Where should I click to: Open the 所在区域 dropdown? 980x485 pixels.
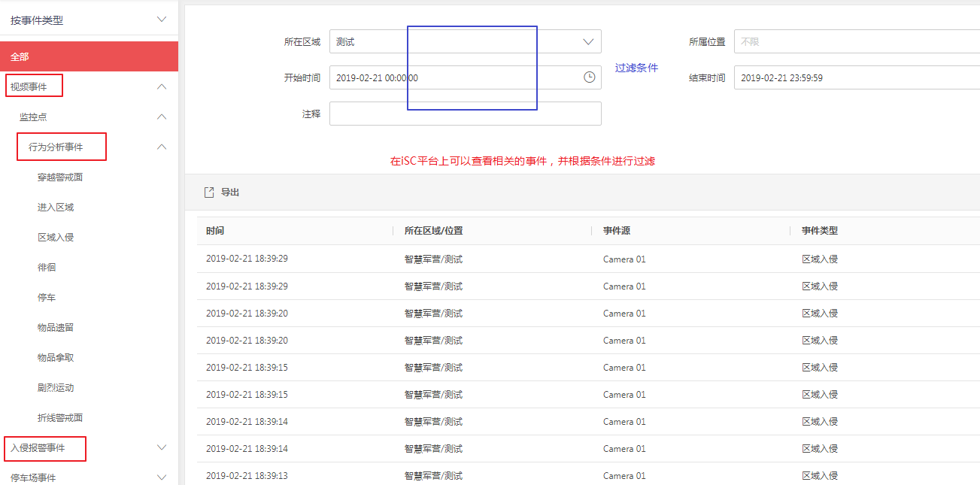pos(588,41)
